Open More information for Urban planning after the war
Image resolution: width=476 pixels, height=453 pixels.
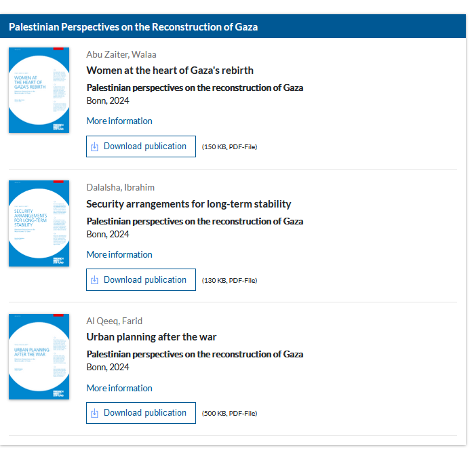click(119, 389)
